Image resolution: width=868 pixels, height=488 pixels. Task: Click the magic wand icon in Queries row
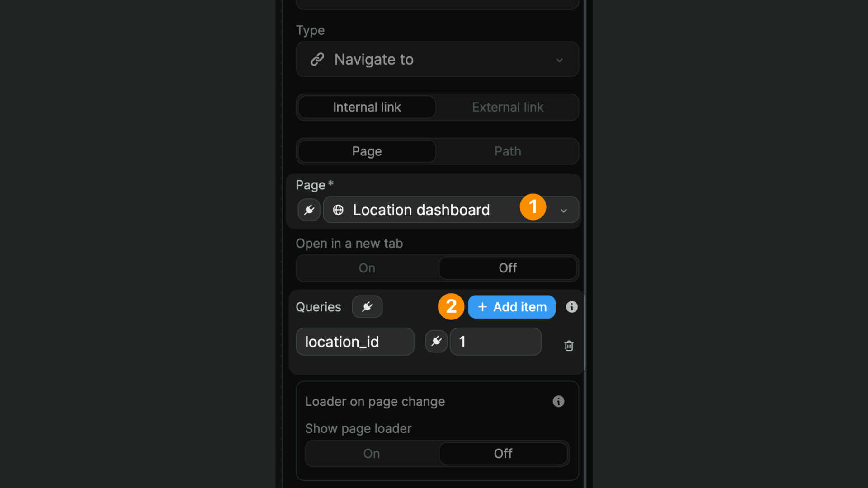[367, 306]
